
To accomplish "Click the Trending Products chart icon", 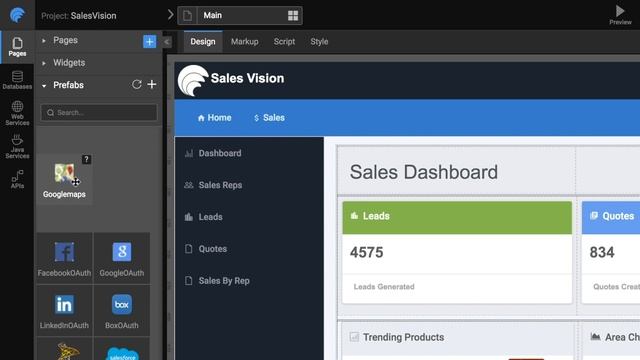I will click(354, 337).
